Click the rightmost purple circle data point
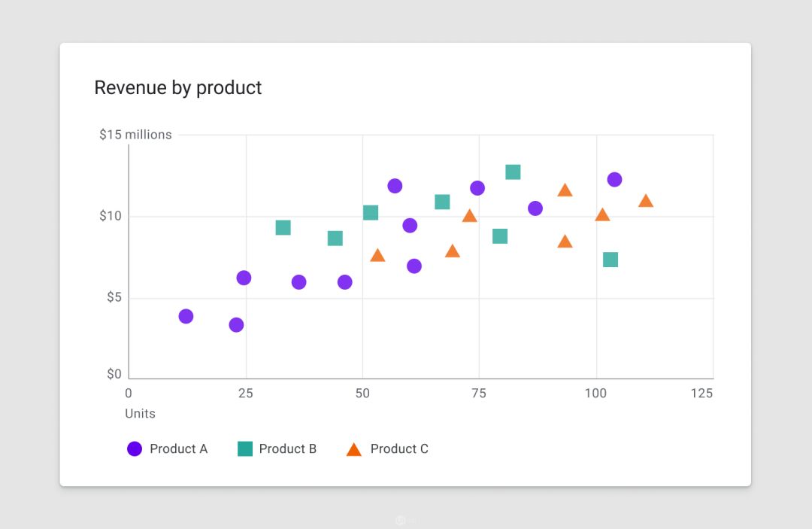Screen dimensions: 812x529 point(614,179)
